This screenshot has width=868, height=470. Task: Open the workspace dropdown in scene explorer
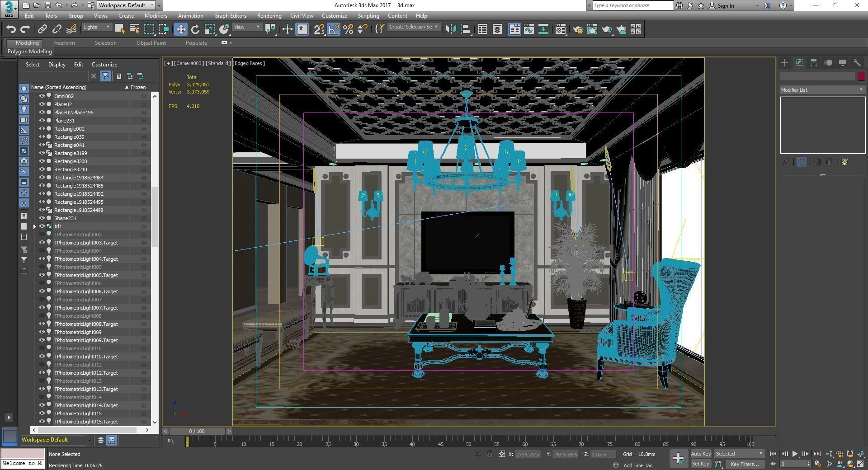90,440
